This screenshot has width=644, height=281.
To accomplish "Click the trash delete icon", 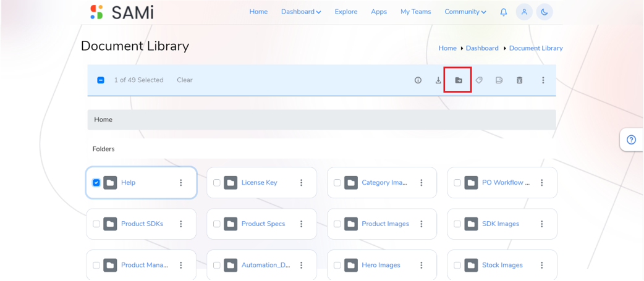I will pyautogui.click(x=520, y=80).
